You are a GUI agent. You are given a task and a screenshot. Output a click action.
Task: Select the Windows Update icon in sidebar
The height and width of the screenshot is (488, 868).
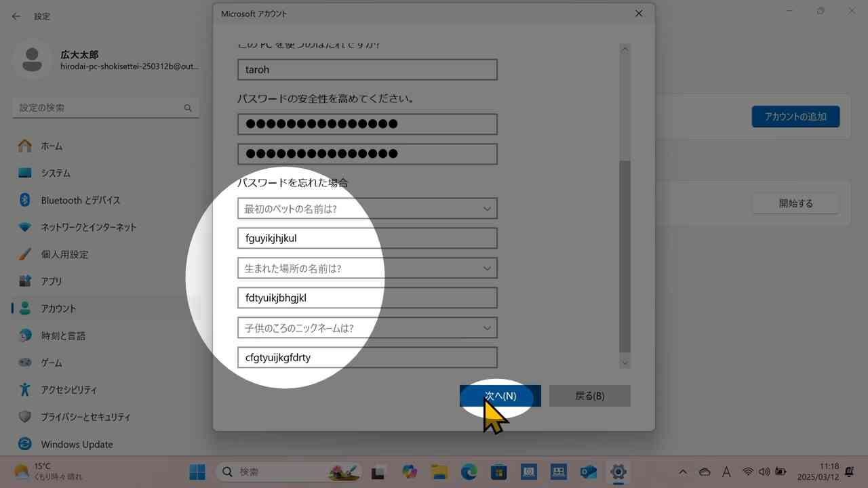point(25,444)
